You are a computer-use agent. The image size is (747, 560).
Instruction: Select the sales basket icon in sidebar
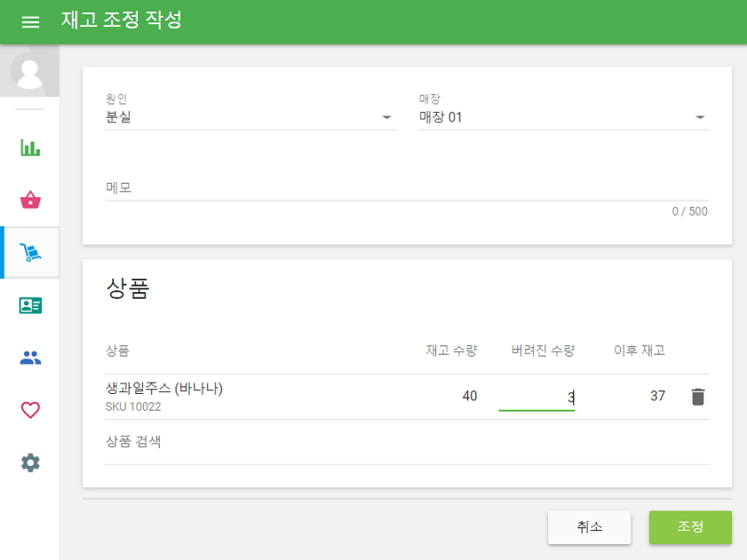(29, 199)
